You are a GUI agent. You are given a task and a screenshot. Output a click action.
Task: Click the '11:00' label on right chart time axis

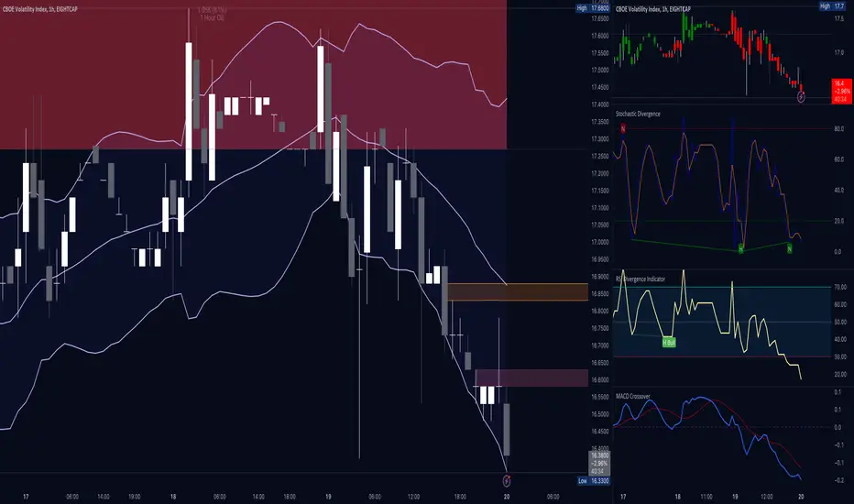pyautogui.click(x=706, y=497)
